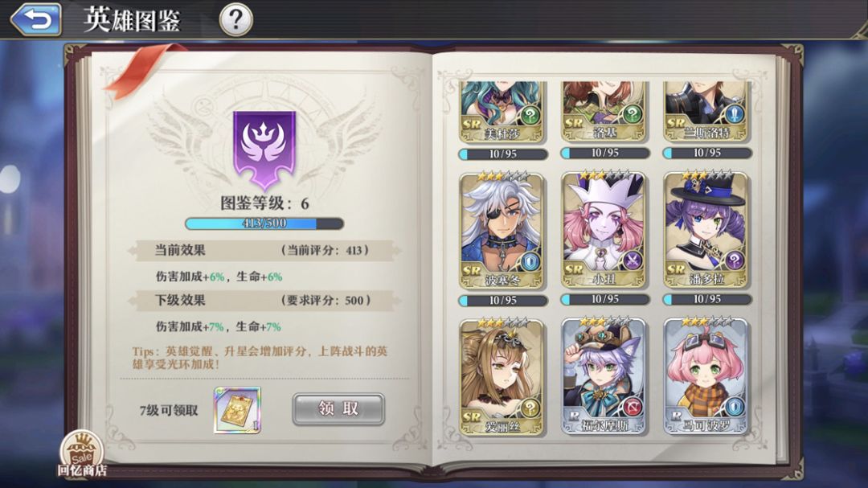
Task: Open the question mark help icon
Action: (x=236, y=19)
